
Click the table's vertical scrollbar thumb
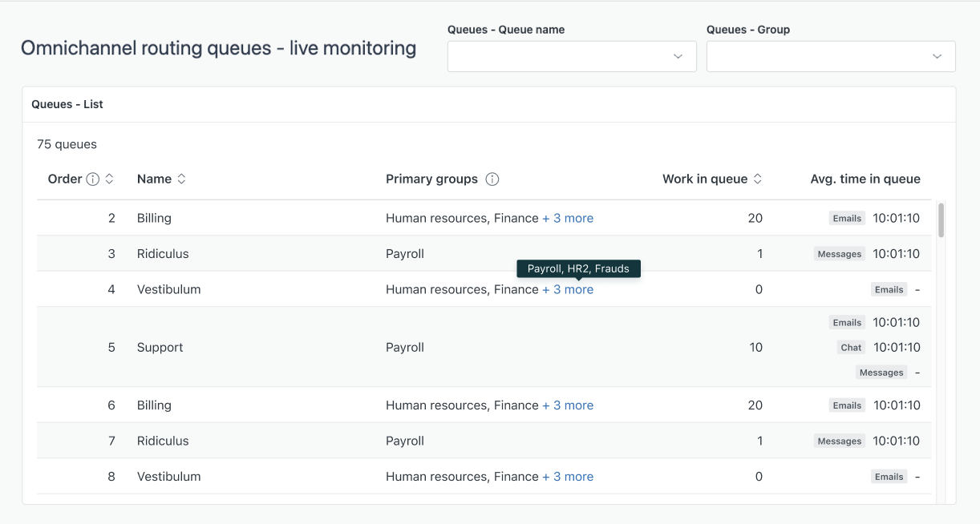[x=941, y=220]
